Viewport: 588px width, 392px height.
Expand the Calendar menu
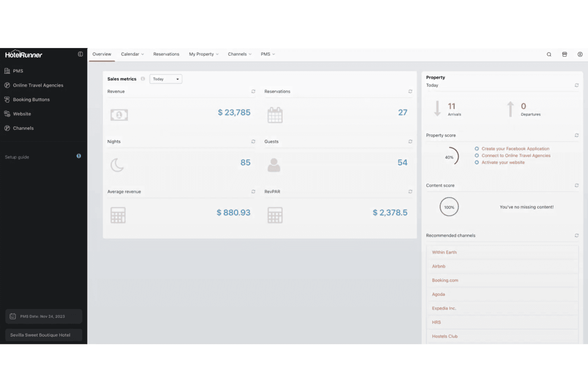pos(132,54)
